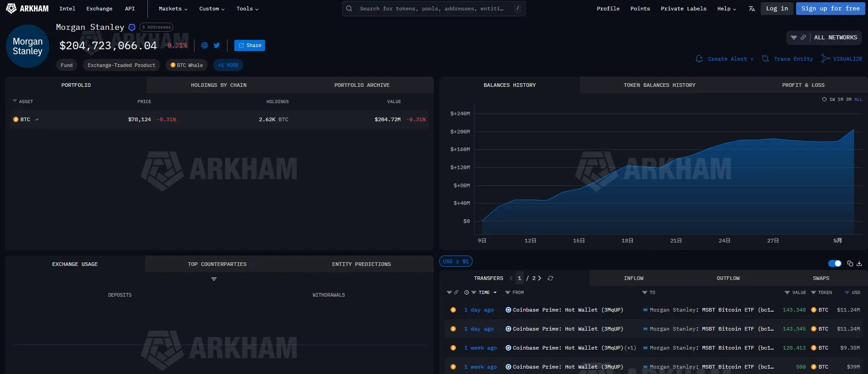The image size is (868, 374).
Task: Refresh the transfers list
Action: [550, 278]
